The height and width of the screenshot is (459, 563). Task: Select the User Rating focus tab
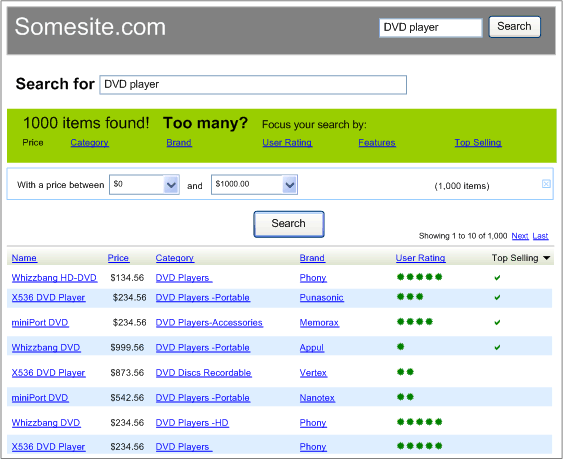tap(287, 143)
